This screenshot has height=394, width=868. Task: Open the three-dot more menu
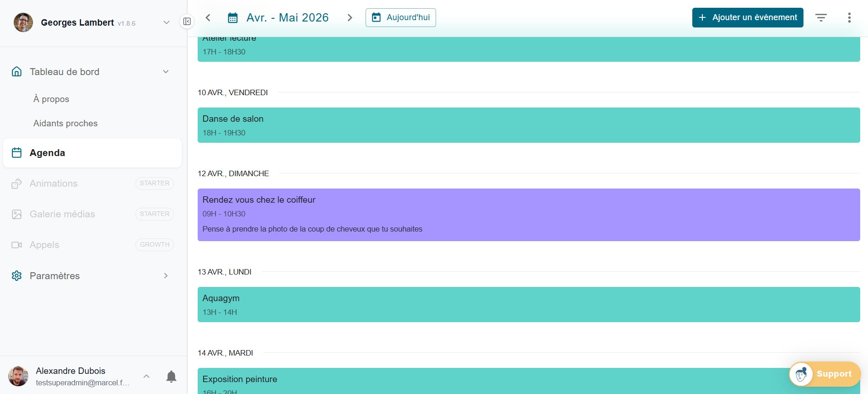click(x=849, y=17)
